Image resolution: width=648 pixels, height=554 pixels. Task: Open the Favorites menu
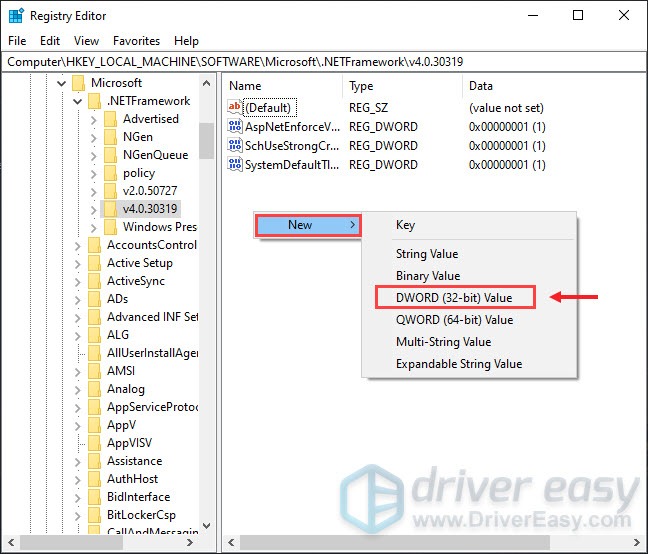click(x=136, y=41)
